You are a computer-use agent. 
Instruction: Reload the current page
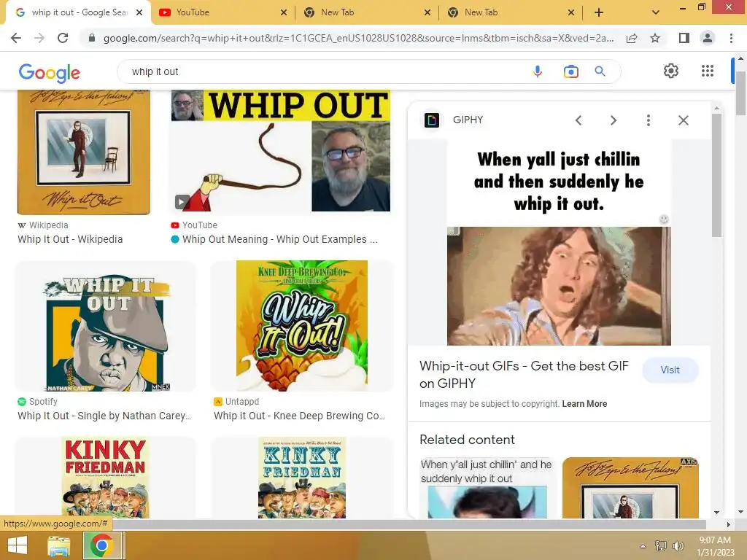click(x=63, y=38)
